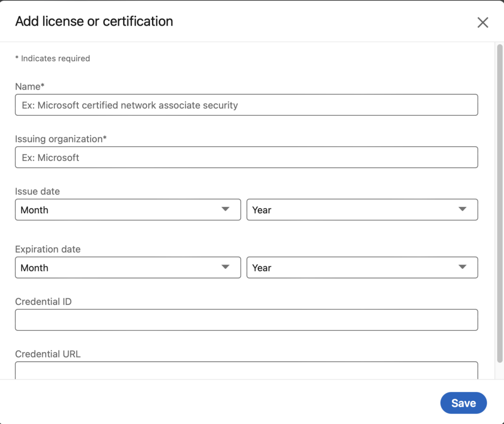The height and width of the screenshot is (424, 504).
Task: Focus the Name text field
Action: (x=246, y=105)
